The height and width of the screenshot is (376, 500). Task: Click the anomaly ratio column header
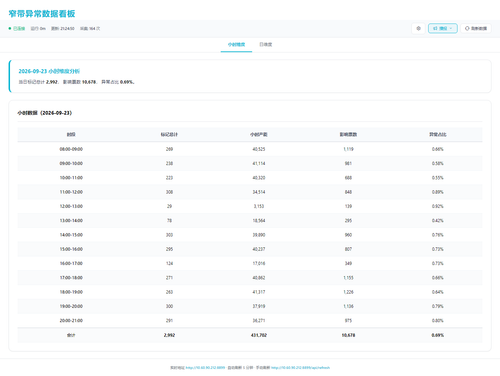point(438,134)
